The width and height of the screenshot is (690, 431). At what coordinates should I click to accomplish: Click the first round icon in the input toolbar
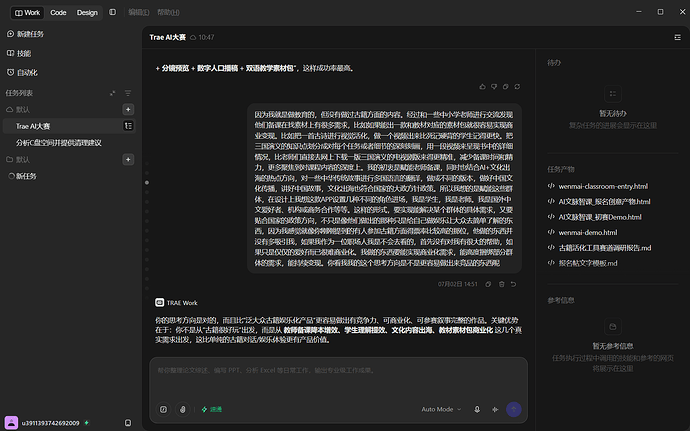coord(163,409)
